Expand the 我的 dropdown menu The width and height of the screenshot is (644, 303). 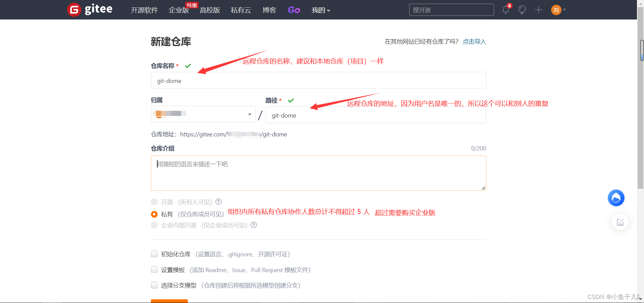pyautogui.click(x=321, y=10)
